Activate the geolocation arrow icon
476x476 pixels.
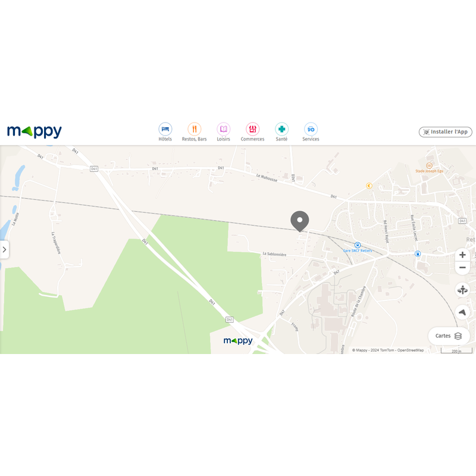click(462, 312)
